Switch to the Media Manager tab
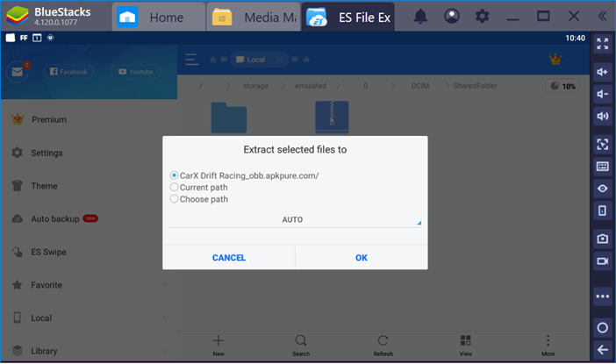 [254, 17]
